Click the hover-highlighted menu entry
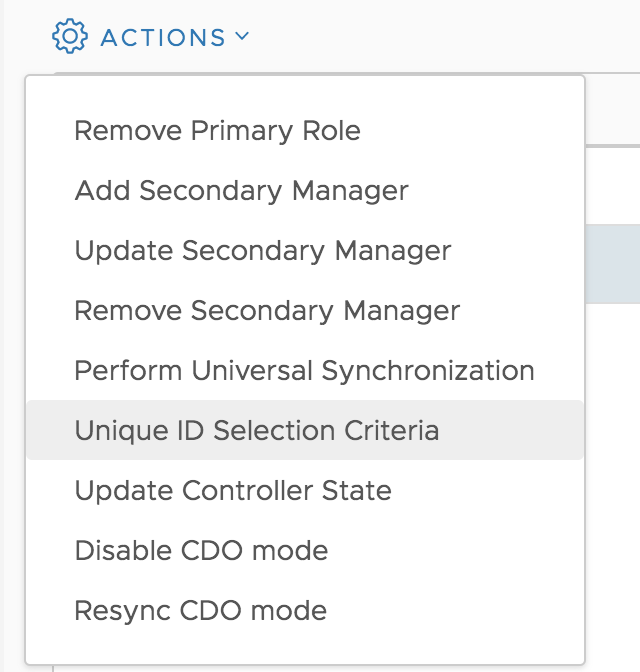Screen dimensions: 640x672 click(x=305, y=430)
